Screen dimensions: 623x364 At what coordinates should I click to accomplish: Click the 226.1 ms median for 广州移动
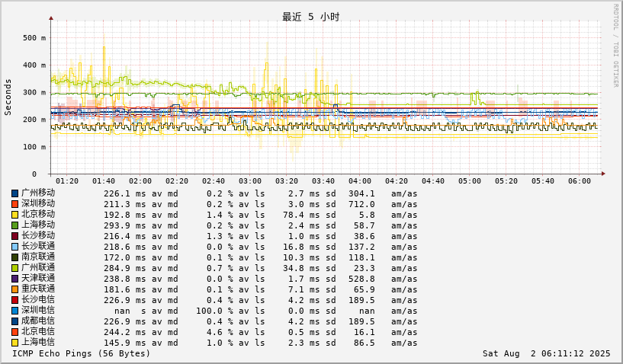[125, 193]
